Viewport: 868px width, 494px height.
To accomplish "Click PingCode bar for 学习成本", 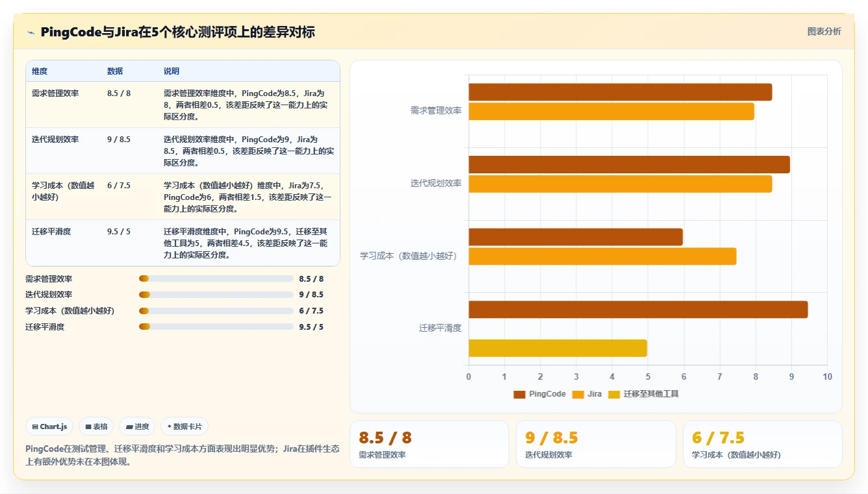I will pos(576,237).
